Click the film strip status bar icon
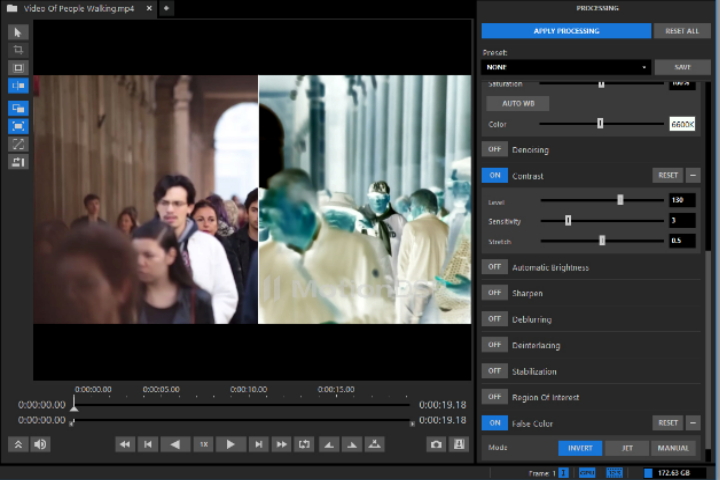Image resolution: width=720 pixels, height=480 pixels. click(x=614, y=473)
